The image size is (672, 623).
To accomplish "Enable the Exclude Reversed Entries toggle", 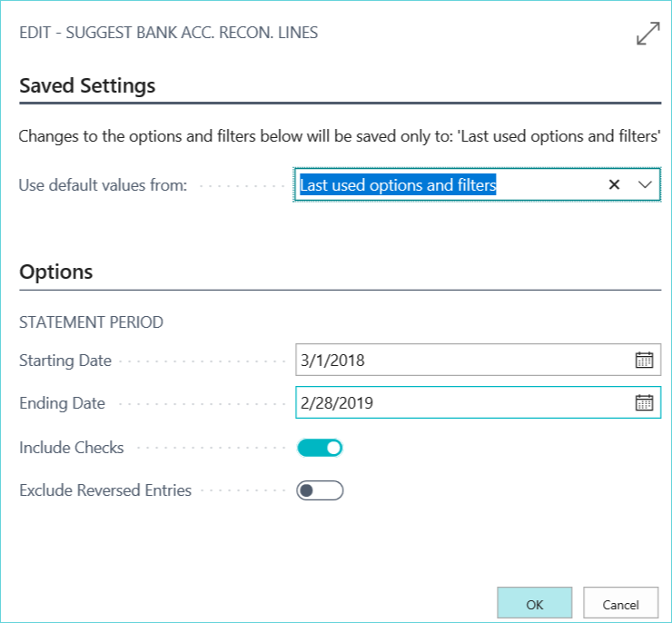I will pos(320,490).
